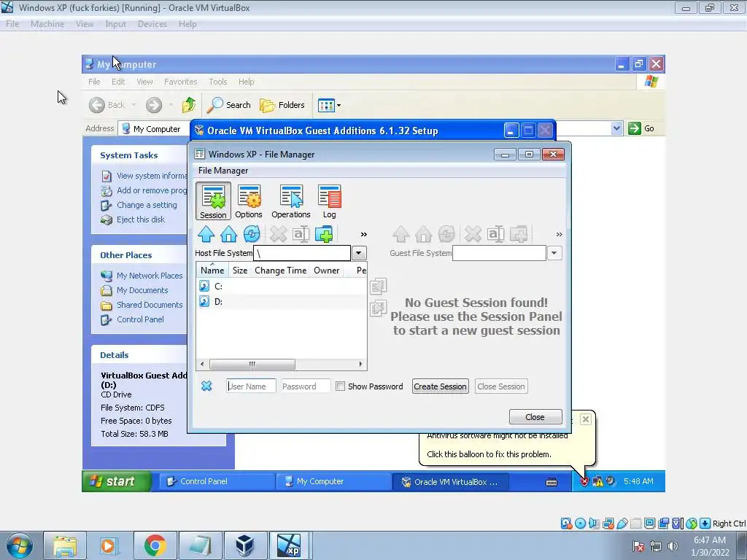The image size is (747, 560).
Task: Sort host files by Name column
Action: (x=212, y=271)
